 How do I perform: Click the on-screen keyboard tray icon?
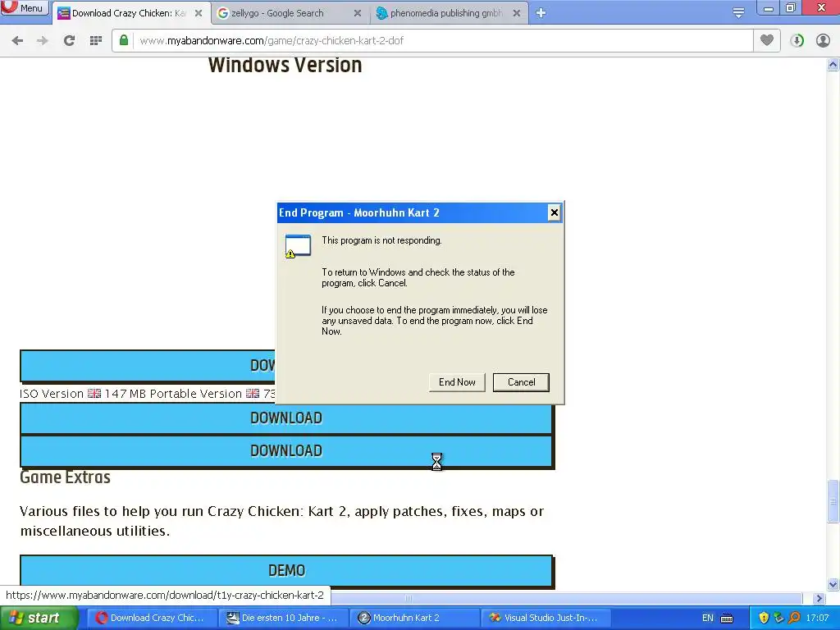(727, 619)
